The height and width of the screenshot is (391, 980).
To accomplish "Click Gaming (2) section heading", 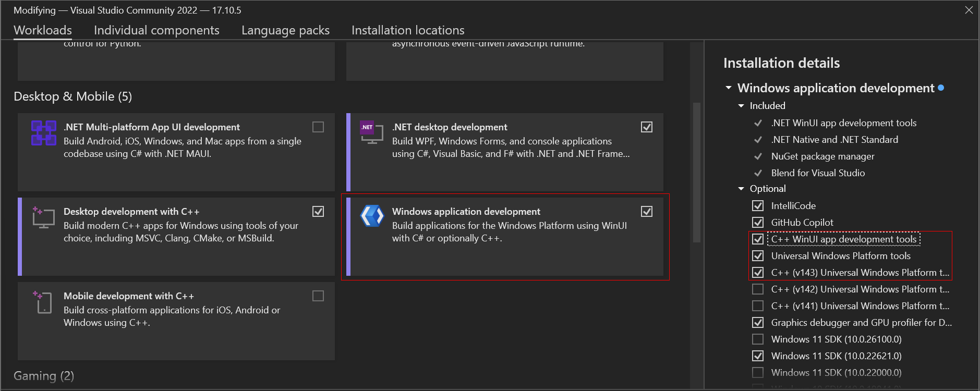I will click(x=44, y=376).
